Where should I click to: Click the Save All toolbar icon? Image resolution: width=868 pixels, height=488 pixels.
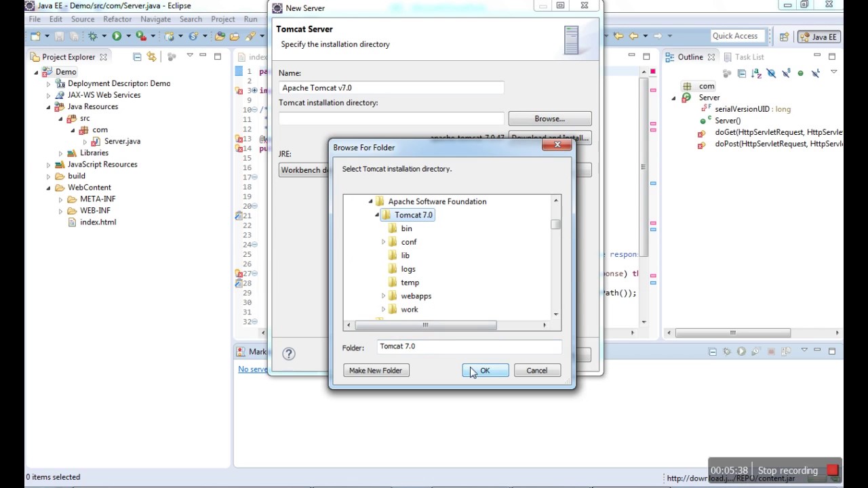tap(74, 36)
